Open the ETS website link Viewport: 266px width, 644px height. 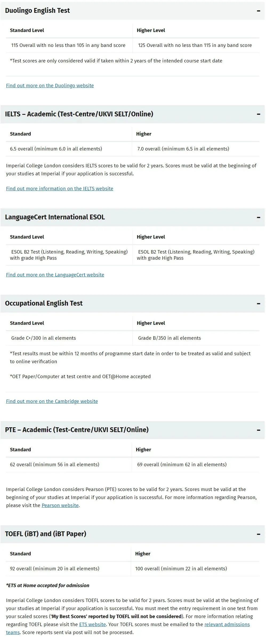pos(92,625)
